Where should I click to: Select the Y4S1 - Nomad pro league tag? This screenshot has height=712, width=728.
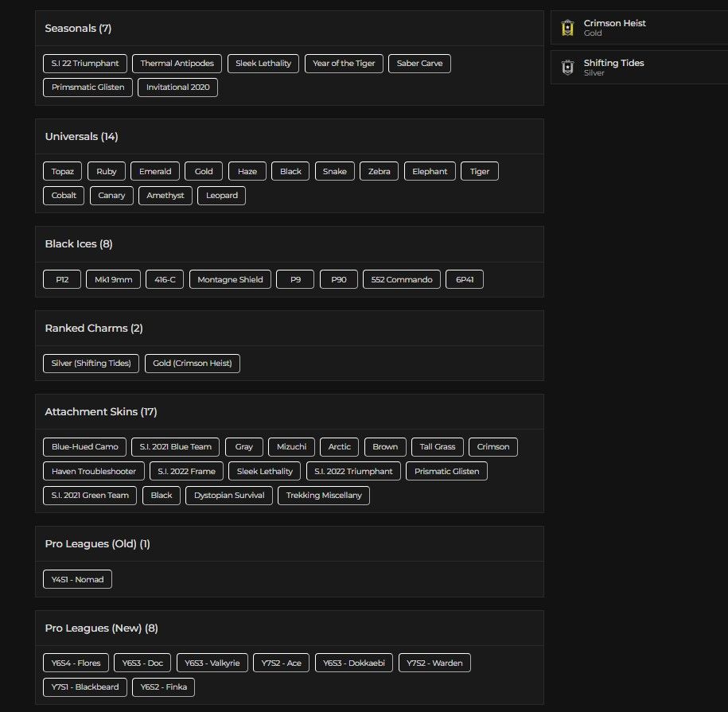77,579
